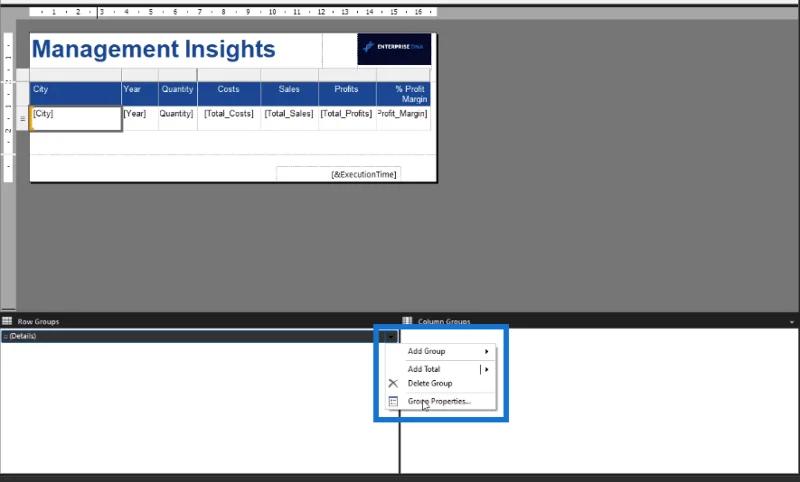Select the [Total_Sales] data cell
This screenshot has height=482, width=800.
click(289, 118)
